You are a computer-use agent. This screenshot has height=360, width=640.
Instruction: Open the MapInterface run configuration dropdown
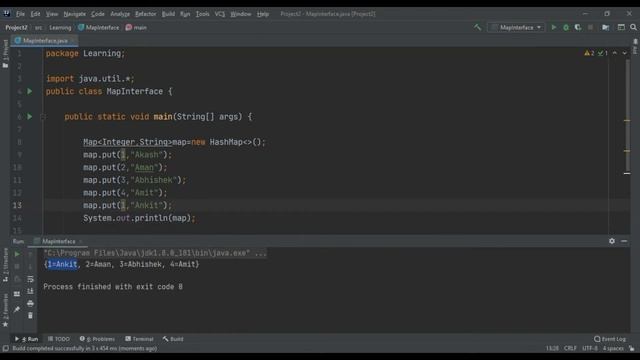[x=517, y=27]
